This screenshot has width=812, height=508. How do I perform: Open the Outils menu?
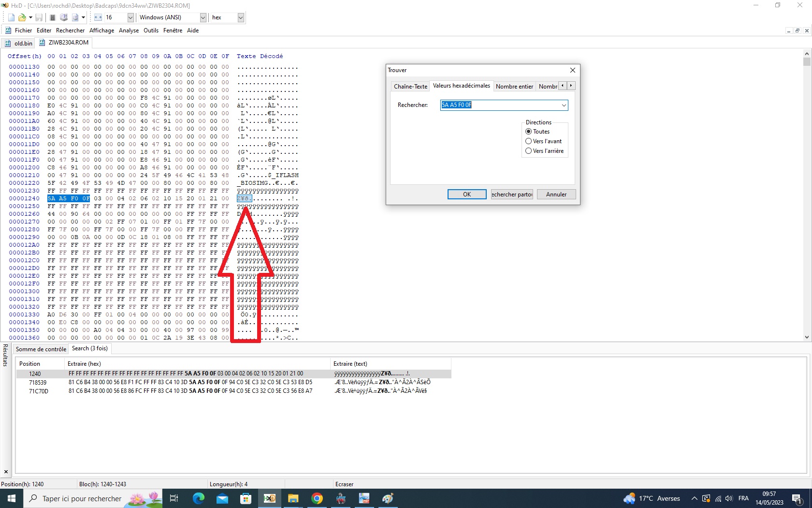[151, 30]
